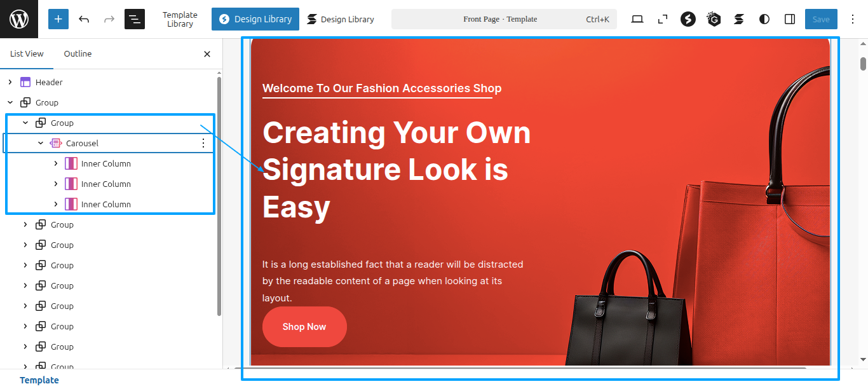Close the list view panel
Screen dimensions: 868x391
point(207,54)
